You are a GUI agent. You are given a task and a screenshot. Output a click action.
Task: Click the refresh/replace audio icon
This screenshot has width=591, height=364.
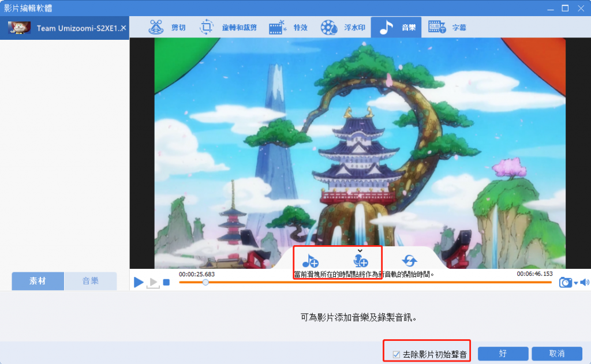pyautogui.click(x=409, y=260)
